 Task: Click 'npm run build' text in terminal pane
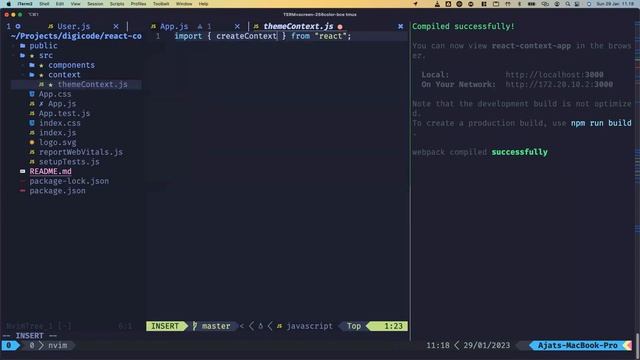pos(601,123)
